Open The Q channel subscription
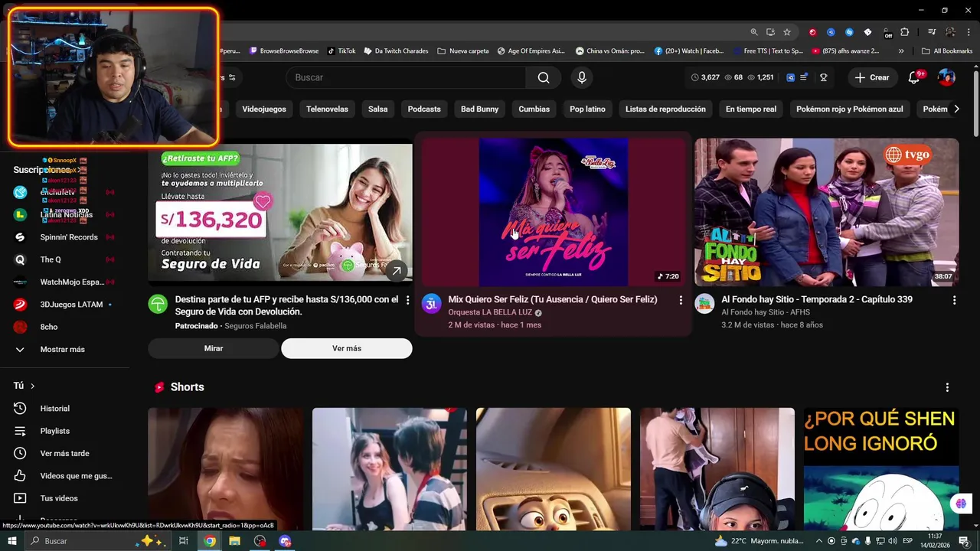Image resolution: width=980 pixels, height=551 pixels. pyautogui.click(x=51, y=259)
